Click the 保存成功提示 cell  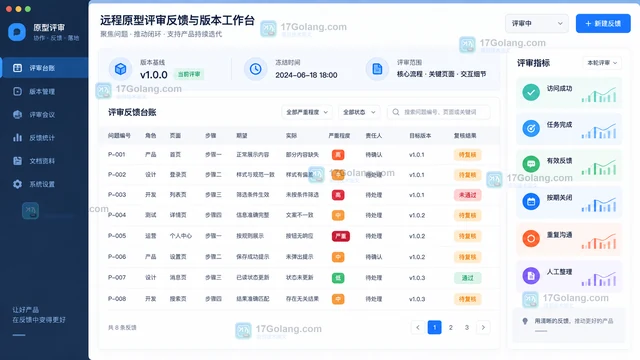coord(253,257)
